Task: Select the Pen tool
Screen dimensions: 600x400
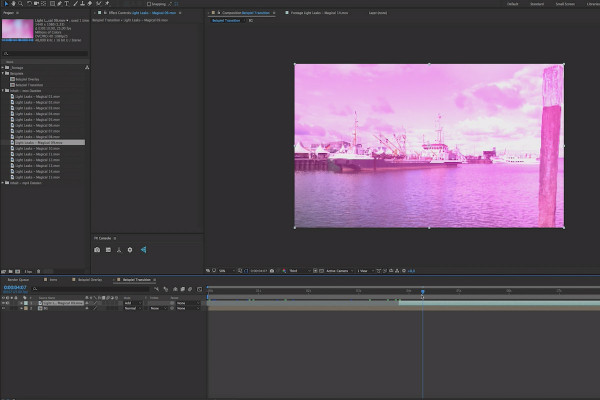Action: tap(60, 3)
